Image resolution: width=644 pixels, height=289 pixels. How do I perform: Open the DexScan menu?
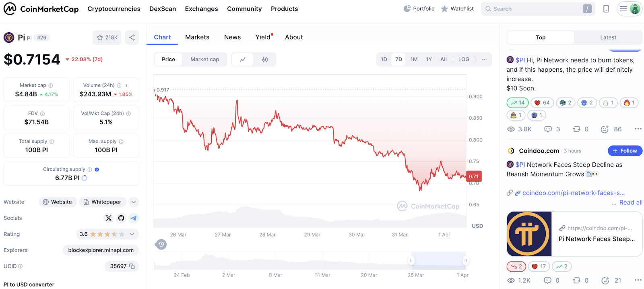(x=163, y=8)
